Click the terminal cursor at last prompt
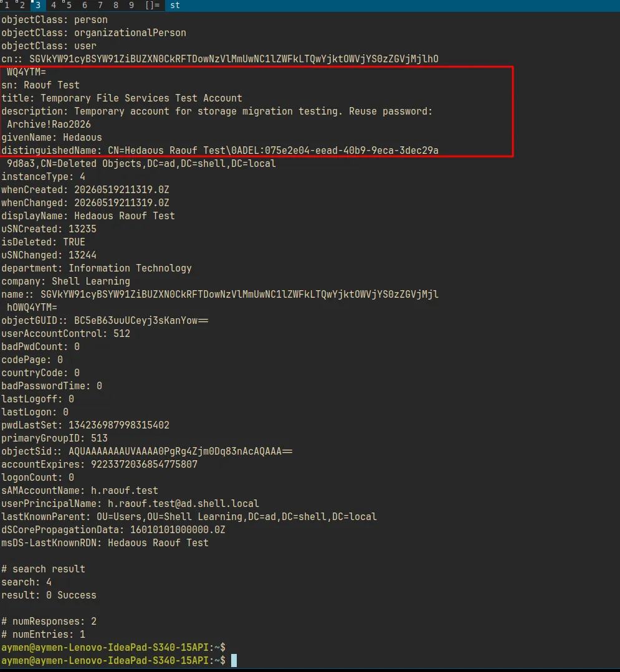 coord(234,660)
